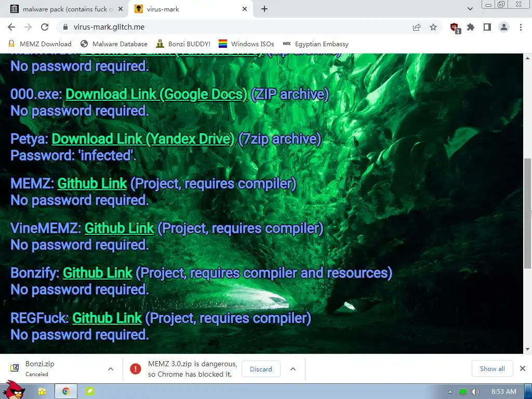Open the Chrome three-dot menu

521,27
